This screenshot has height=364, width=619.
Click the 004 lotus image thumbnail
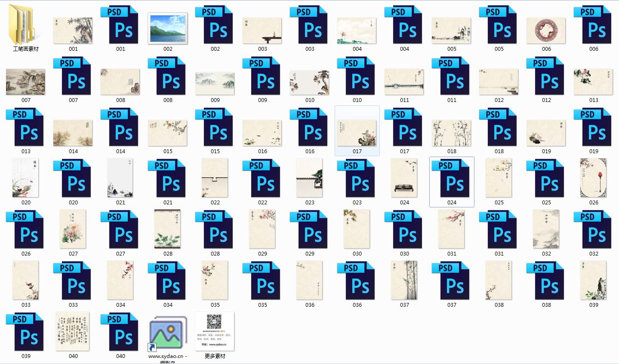pos(357,31)
